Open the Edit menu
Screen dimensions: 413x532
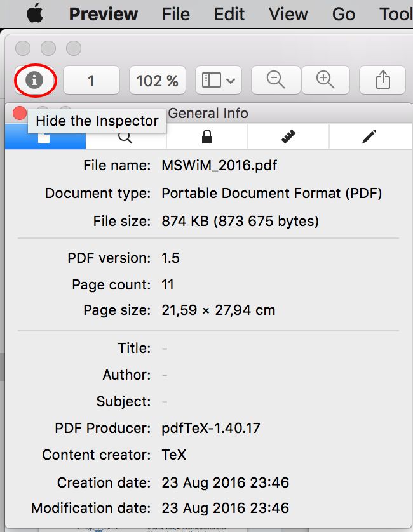(x=229, y=14)
